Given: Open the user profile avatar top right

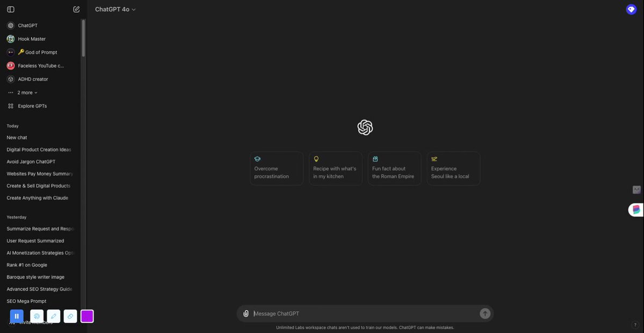Looking at the screenshot, I should 631,10.
